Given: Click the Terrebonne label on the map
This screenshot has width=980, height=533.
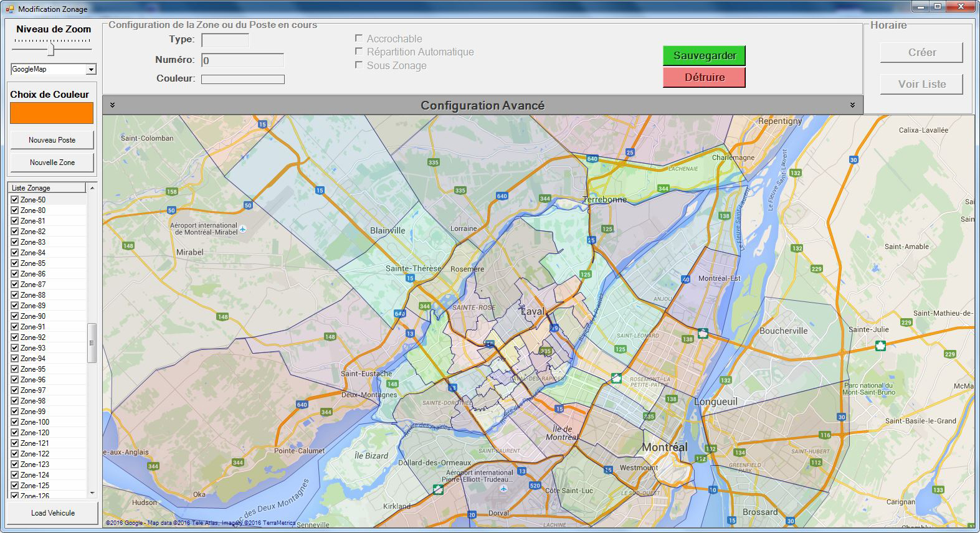Looking at the screenshot, I should coord(604,199).
